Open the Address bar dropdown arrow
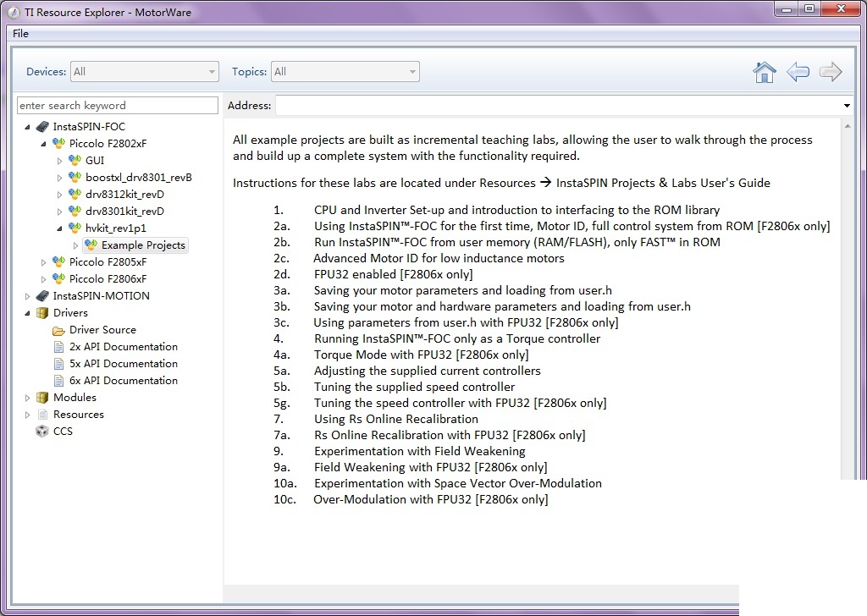 (847, 106)
